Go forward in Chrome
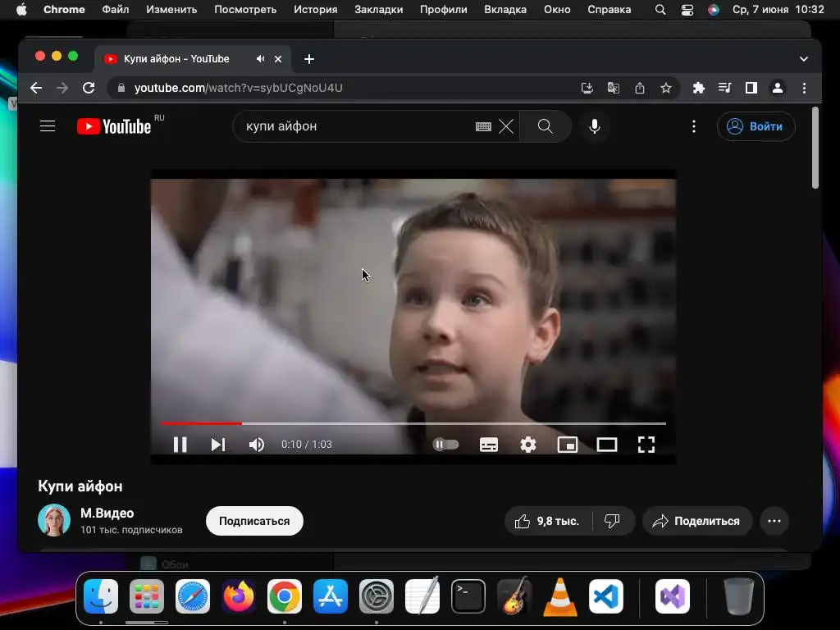This screenshot has height=630, width=840. point(62,88)
